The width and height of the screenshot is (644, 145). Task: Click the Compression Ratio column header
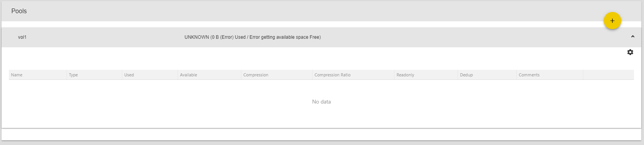[x=332, y=75]
